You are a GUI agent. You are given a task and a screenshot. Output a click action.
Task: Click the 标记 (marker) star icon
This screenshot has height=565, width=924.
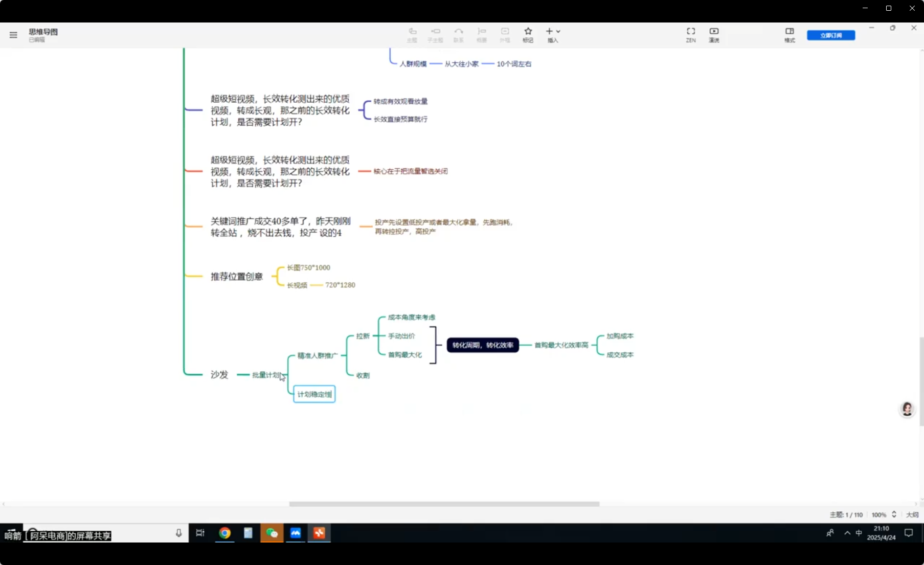coord(528,34)
